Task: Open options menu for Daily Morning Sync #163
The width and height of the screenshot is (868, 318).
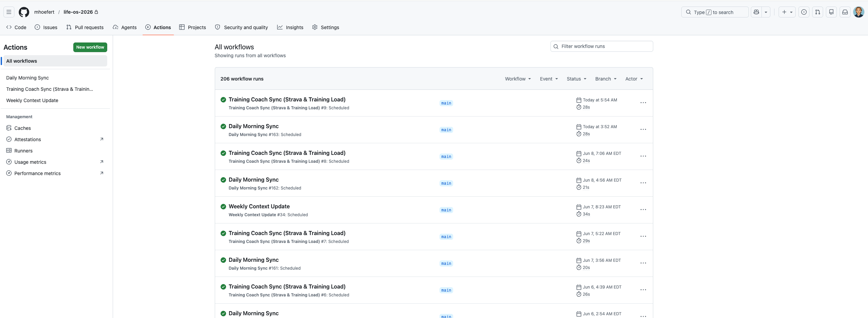Action: point(643,130)
